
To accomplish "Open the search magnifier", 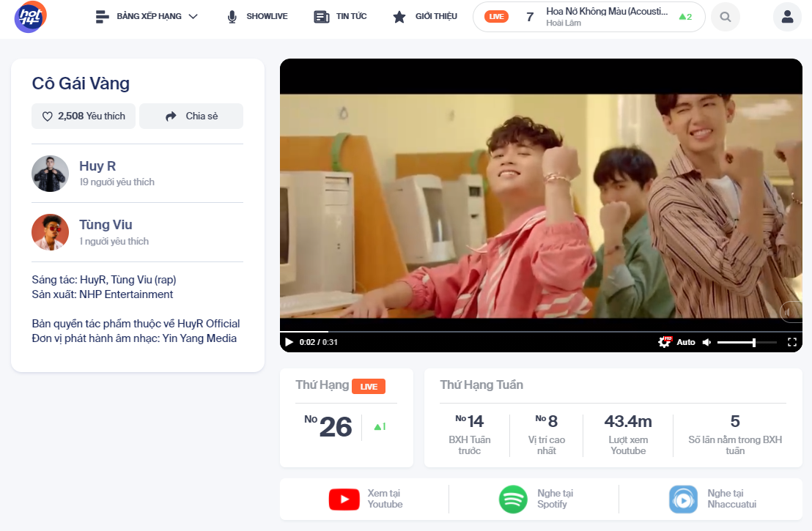I will [x=725, y=16].
